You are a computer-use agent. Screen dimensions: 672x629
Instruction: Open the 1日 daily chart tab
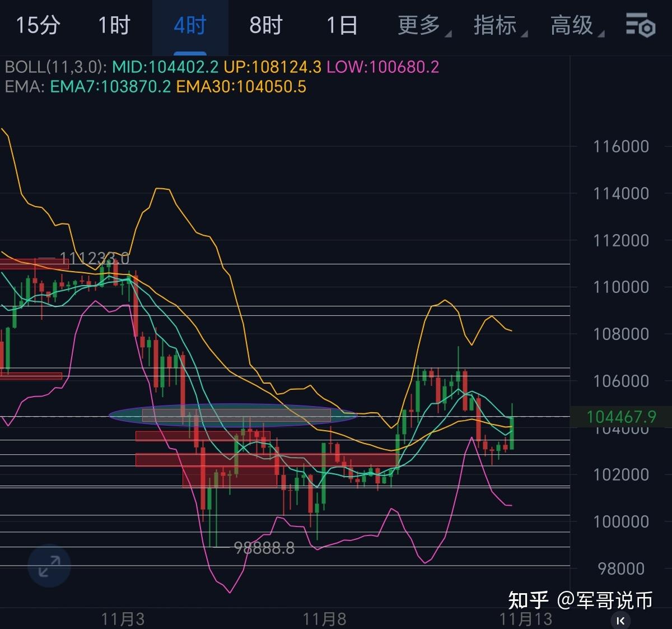(342, 25)
